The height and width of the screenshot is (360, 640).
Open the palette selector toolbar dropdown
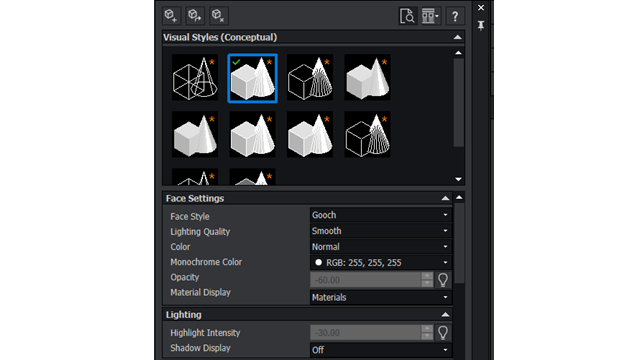430,16
